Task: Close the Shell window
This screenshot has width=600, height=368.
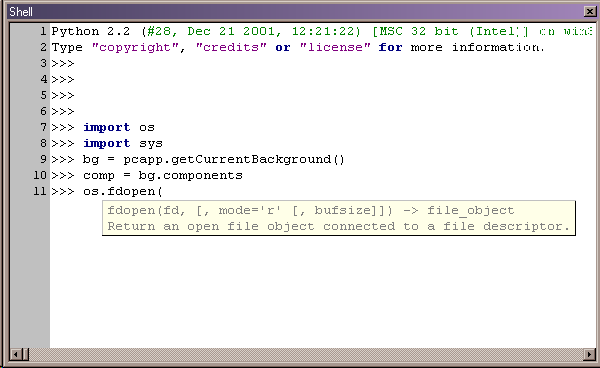Action: (590, 11)
